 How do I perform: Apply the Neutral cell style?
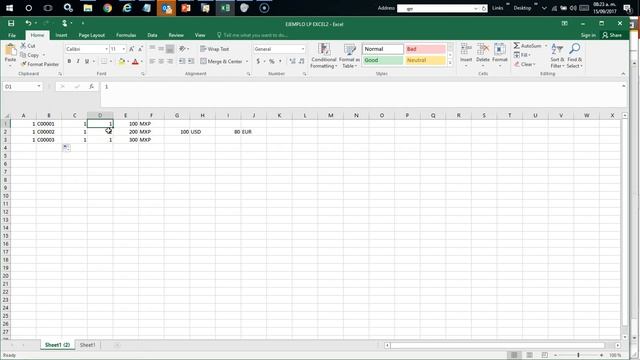click(x=425, y=60)
